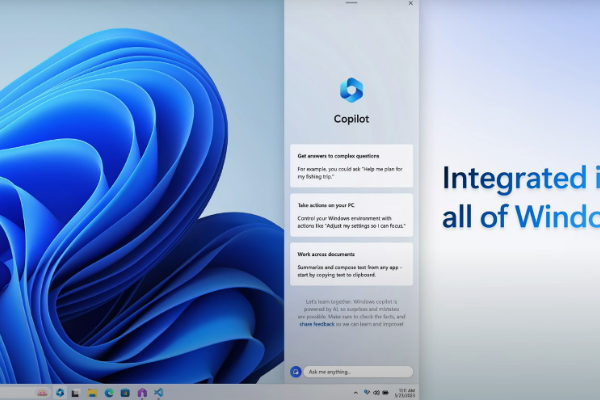Click the 'Ask me anything' input box
This screenshot has width=600, height=400.
tap(358, 372)
